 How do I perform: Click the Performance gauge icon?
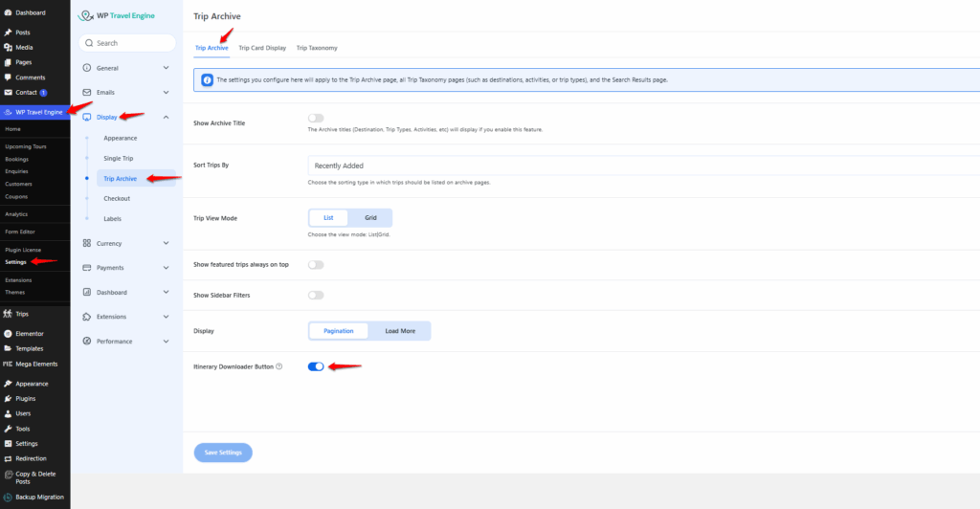(x=87, y=342)
